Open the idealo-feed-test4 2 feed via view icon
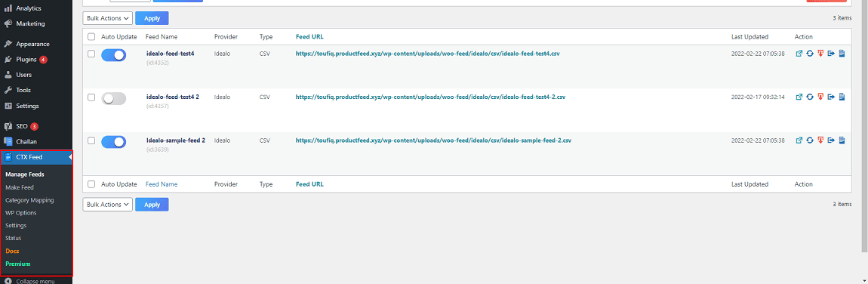This screenshot has width=868, height=284. pos(799,97)
